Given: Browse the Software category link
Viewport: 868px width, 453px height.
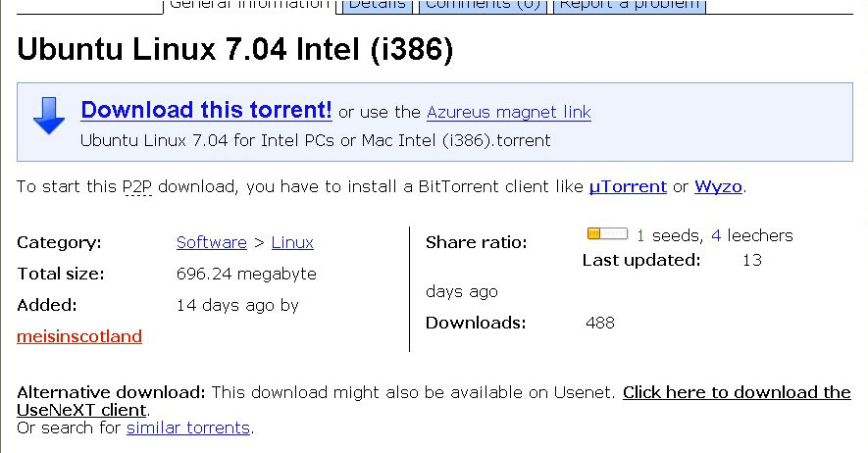Looking at the screenshot, I should tap(211, 242).
